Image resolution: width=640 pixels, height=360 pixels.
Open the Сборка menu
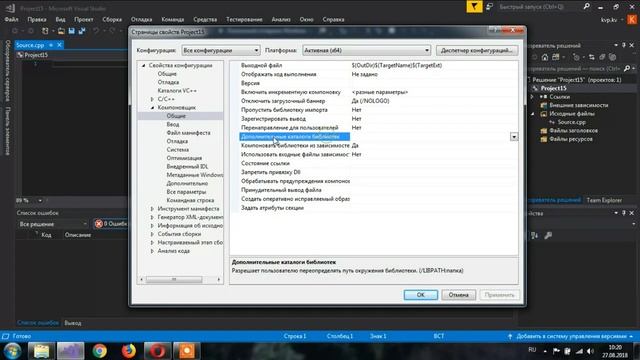point(112,19)
